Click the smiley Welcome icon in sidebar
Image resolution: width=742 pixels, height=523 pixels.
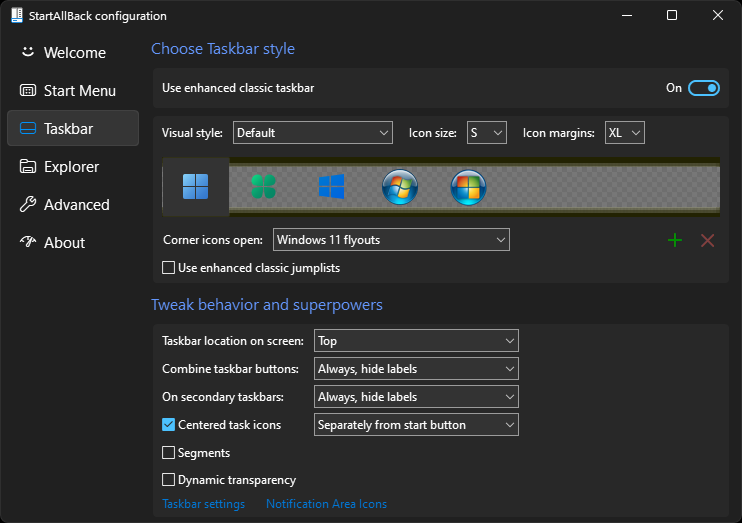(x=28, y=52)
